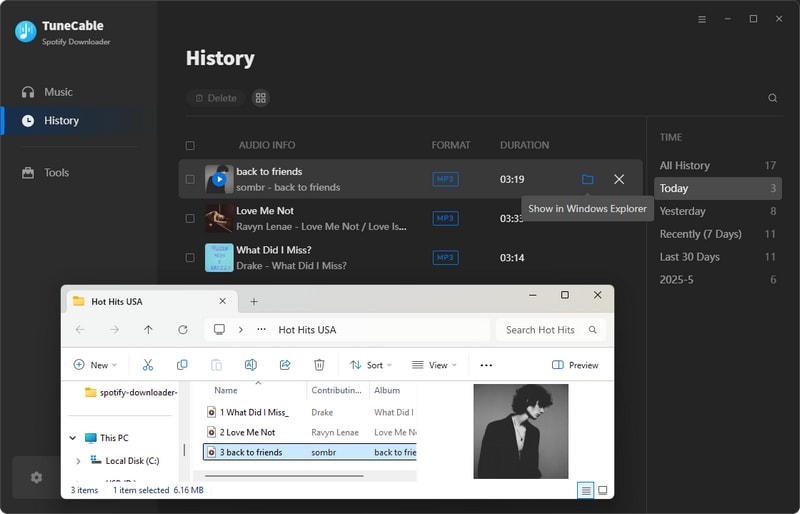The height and width of the screenshot is (514, 800).
Task: Click the horizontal scrollbar in file list
Action: (x=284, y=476)
